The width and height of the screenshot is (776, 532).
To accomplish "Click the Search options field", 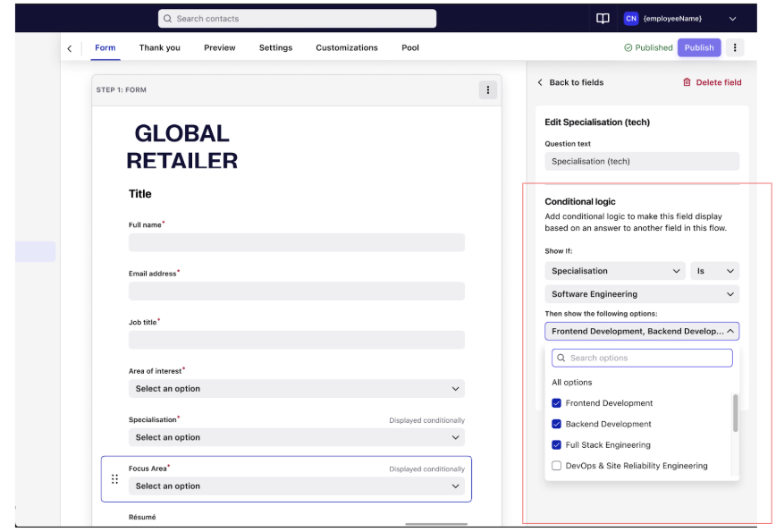I will (x=642, y=358).
